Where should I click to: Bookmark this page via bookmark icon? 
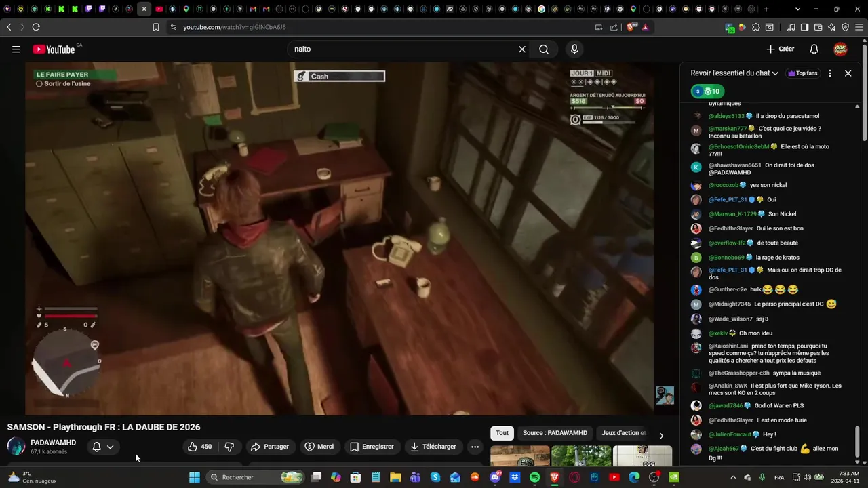[156, 27]
